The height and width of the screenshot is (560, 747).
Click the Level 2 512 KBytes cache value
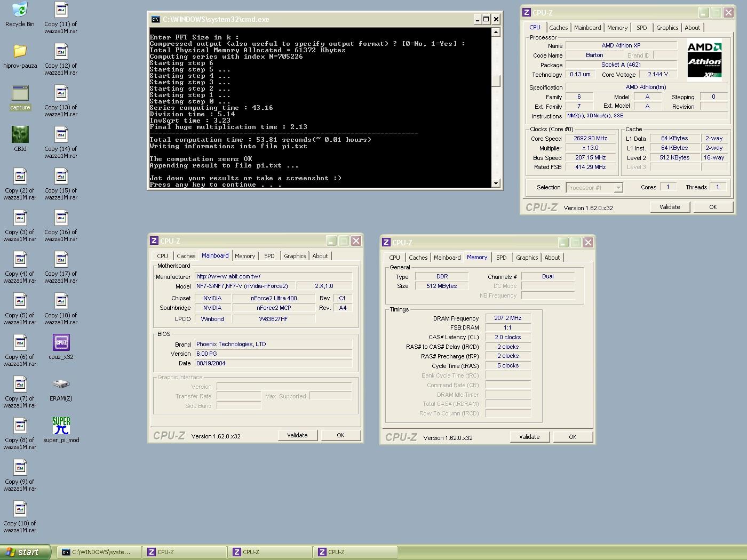point(674,157)
